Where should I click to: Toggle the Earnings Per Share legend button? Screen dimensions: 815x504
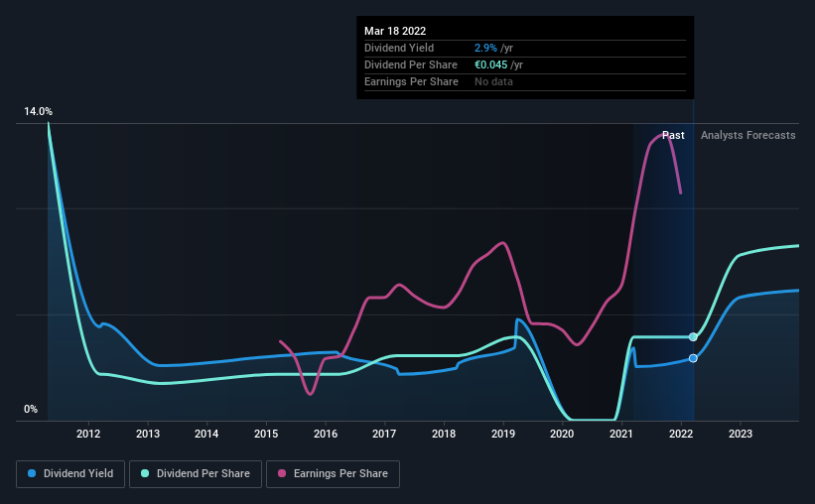(333, 474)
